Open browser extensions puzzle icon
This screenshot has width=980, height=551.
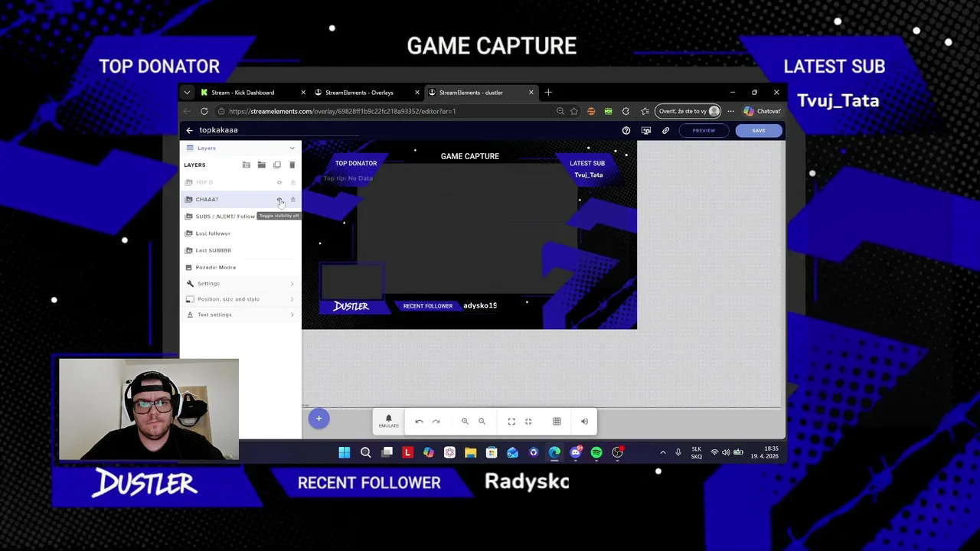coord(626,111)
